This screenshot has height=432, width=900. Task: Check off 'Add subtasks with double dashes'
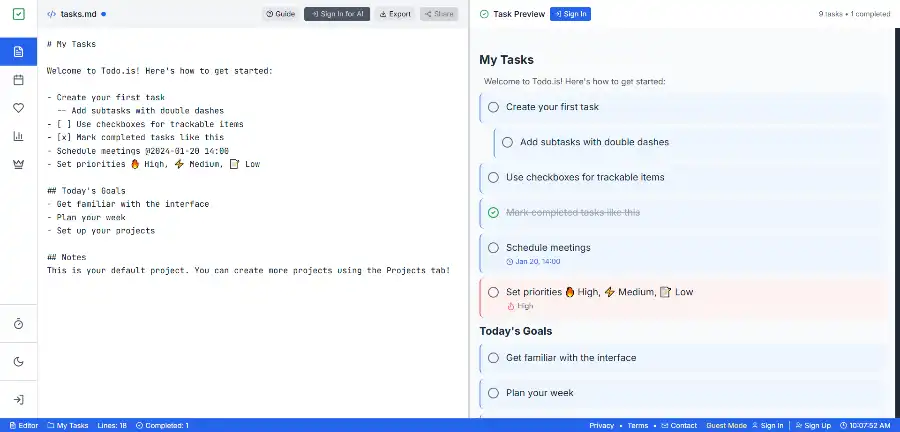pos(507,142)
